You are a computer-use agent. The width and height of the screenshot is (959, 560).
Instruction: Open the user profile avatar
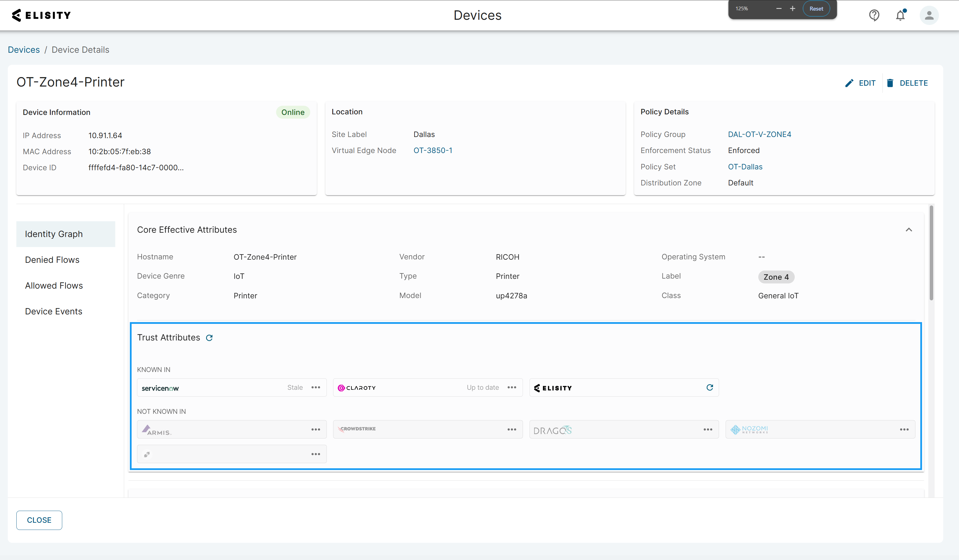click(x=929, y=15)
